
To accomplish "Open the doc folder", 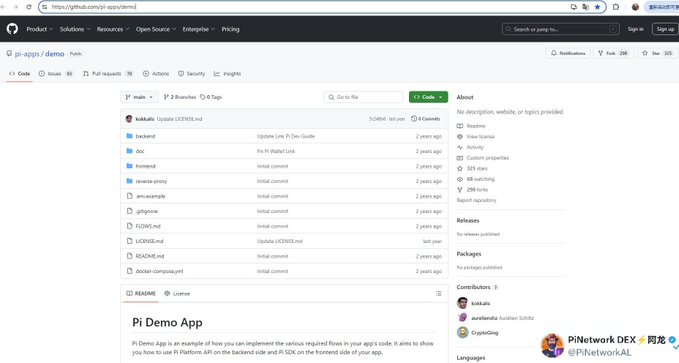I will point(140,151).
